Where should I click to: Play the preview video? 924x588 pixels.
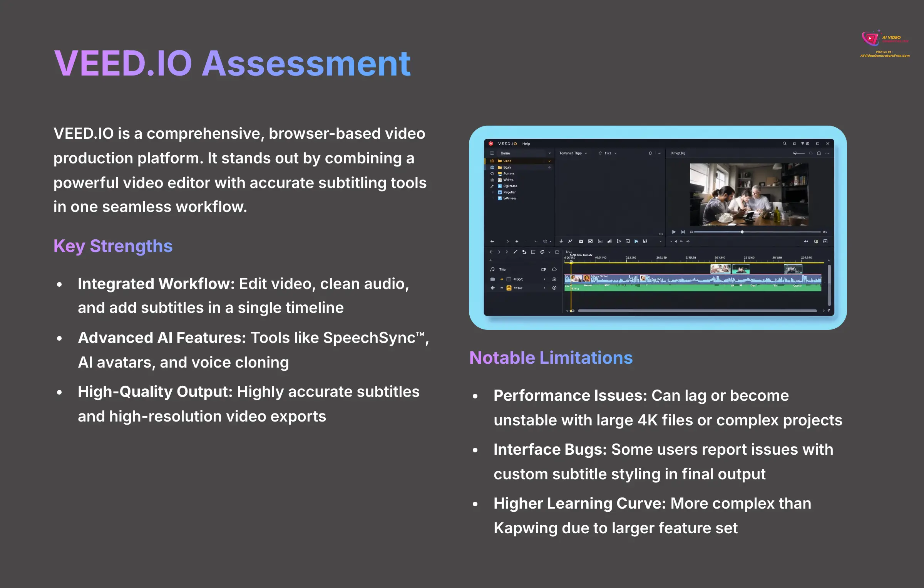(x=674, y=232)
